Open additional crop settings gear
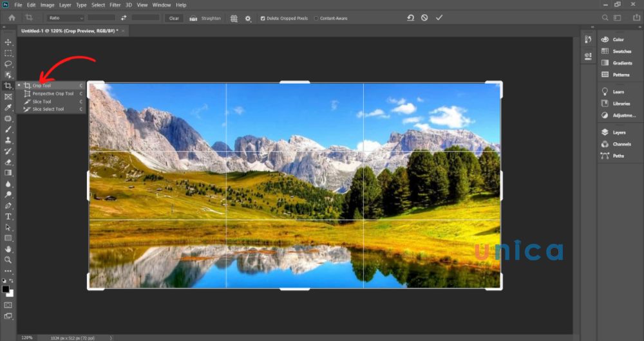Screen dimensions: 644x341 (248, 19)
